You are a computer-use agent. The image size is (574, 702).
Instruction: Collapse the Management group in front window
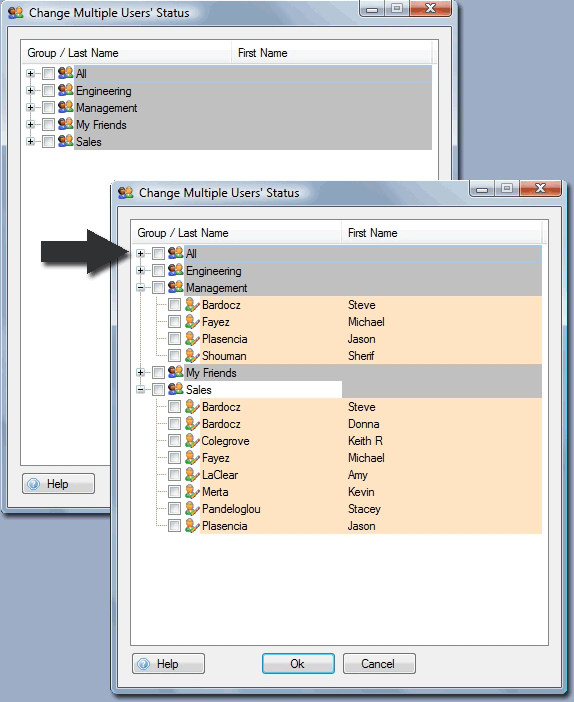pos(141,287)
